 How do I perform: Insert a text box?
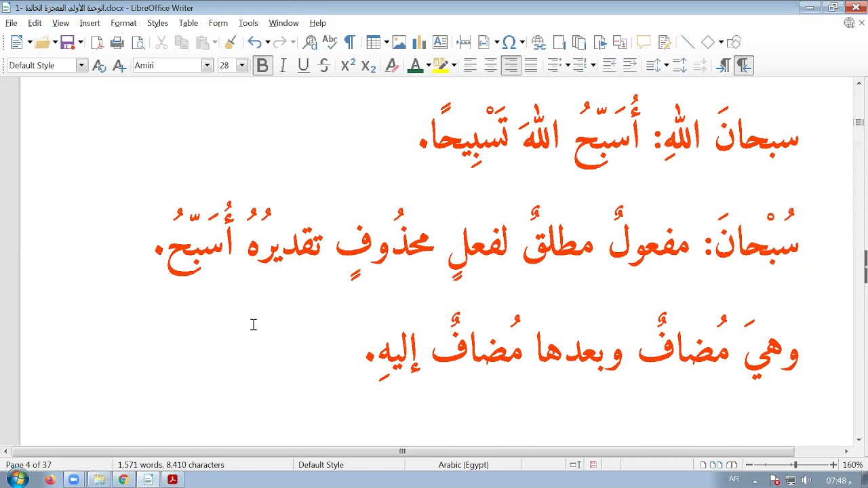tap(440, 42)
